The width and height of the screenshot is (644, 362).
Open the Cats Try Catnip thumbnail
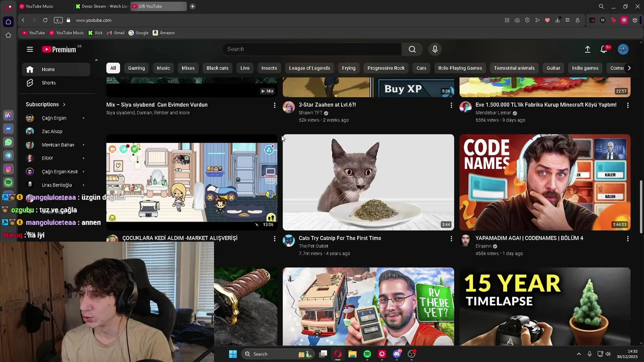point(368,182)
